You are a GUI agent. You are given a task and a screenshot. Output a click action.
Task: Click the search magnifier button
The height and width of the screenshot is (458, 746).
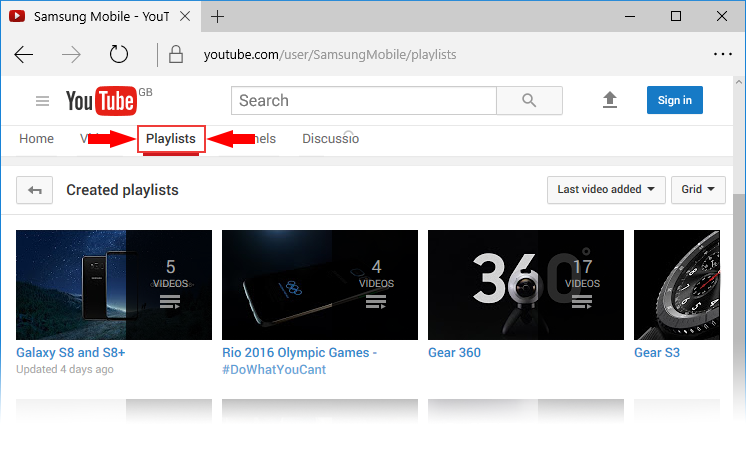click(529, 100)
